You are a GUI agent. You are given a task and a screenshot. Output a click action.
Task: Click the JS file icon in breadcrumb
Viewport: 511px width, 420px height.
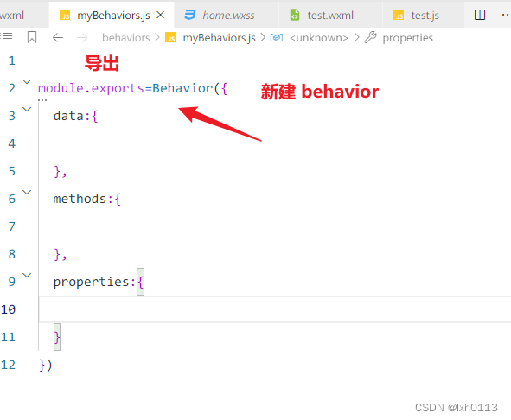pyautogui.click(x=170, y=38)
